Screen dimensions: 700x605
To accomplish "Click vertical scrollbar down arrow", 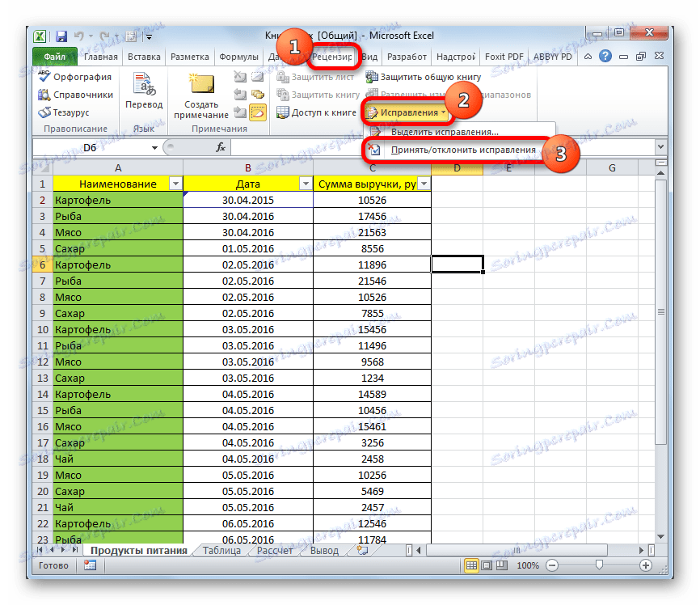I will pyautogui.click(x=661, y=536).
